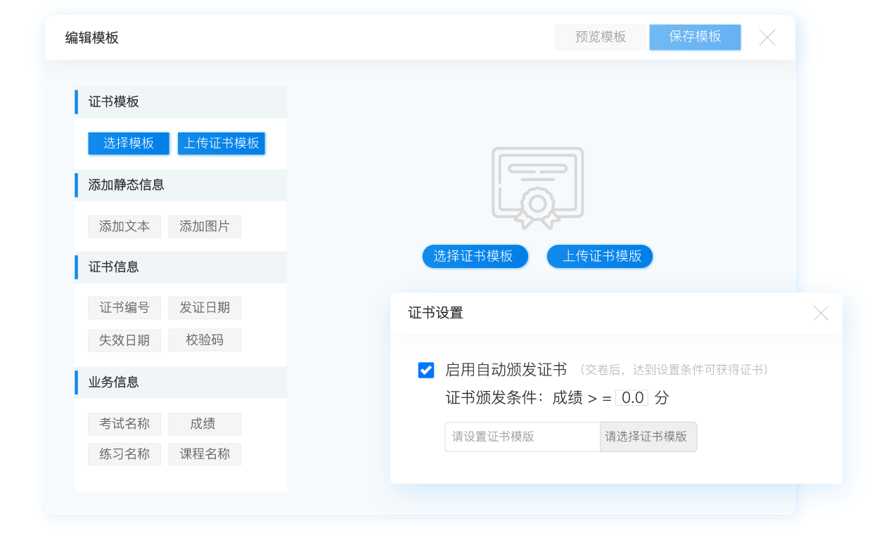Image resolution: width=891 pixels, height=548 pixels.
Task: Save template with 保存模板 button
Action: click(x=695, y=37)
